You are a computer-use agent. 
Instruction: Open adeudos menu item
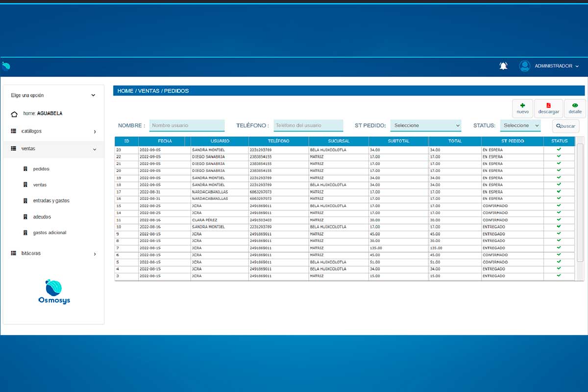coord(42,217)
